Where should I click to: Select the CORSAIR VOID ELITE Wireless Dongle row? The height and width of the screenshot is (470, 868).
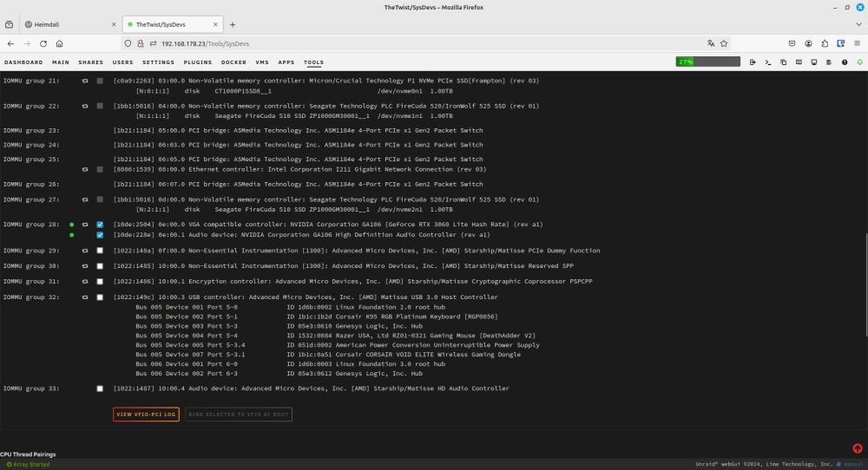pyautogui.click(x=328, y=355)
